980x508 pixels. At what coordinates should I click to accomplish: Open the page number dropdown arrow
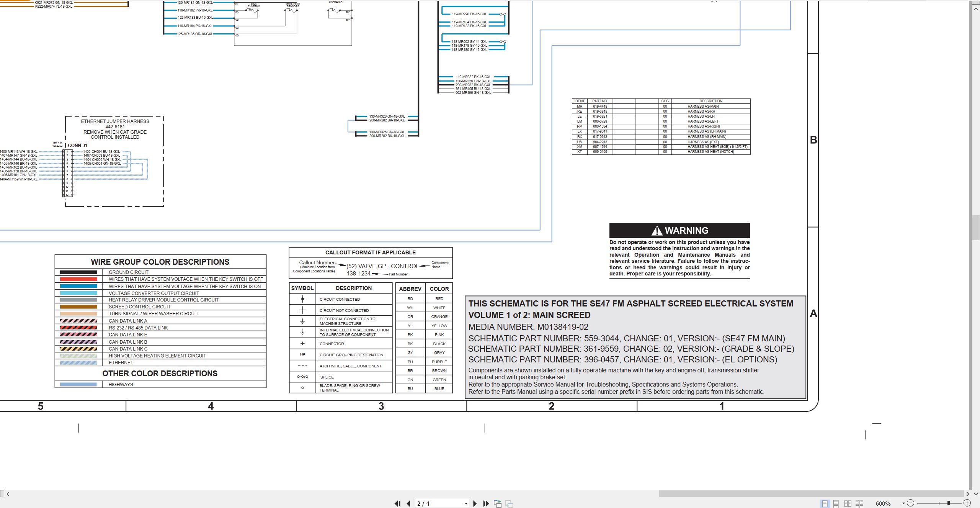pos(466,503)
